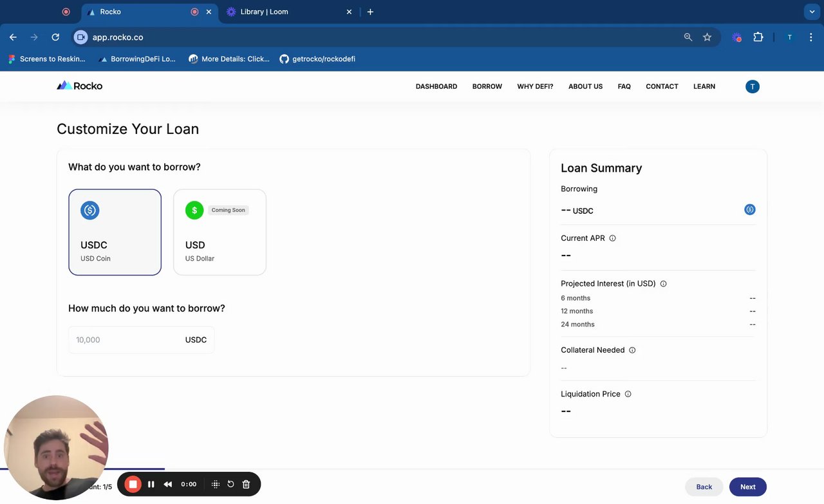The image size is (824, 504).
Task: Restart the Loom recording
Action: pyautogui.click(x=230, y=484)
